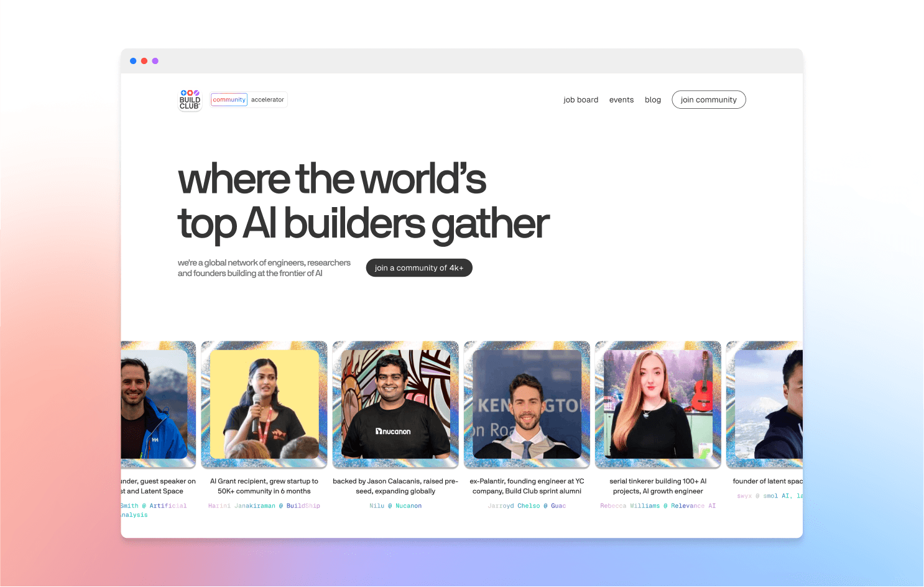This screenshot has height=587, width=924.
Task: Open the blog link
Action: [653, 99]
